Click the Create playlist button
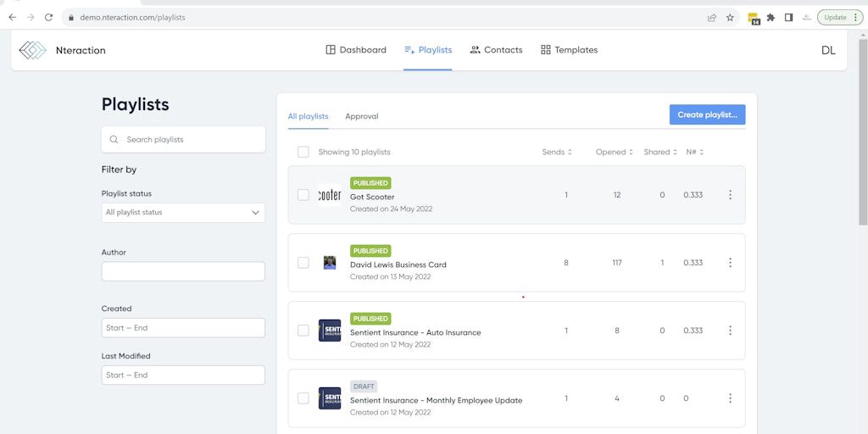 point(707,114)
